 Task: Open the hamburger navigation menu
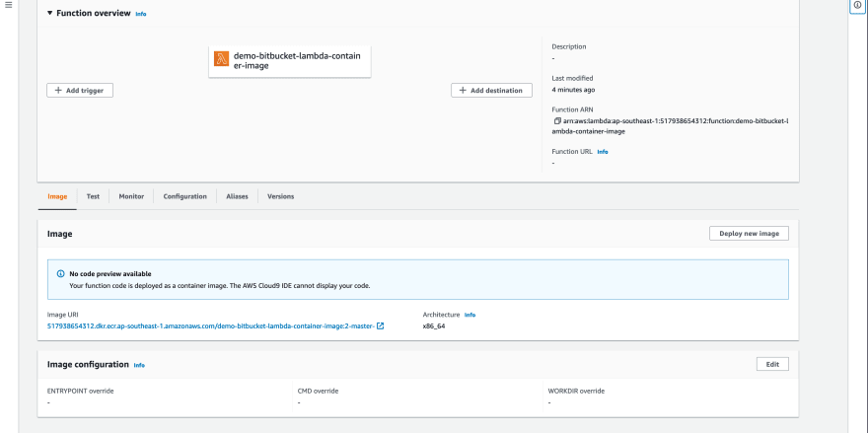8,5
